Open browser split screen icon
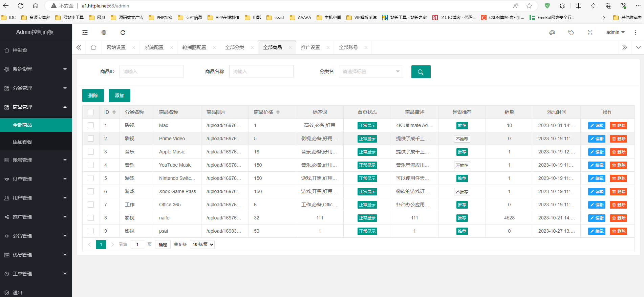Screen dimensions: 644x297 click(x=578, y=6)
